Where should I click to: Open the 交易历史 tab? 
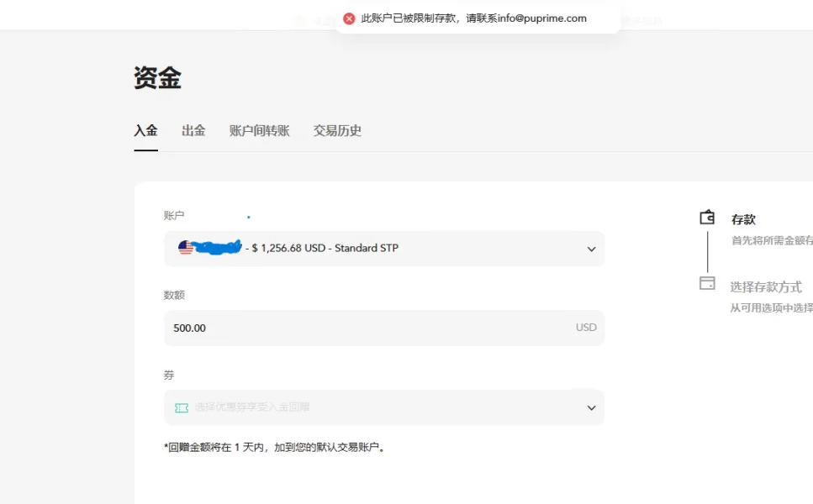[x=336, y=130]
